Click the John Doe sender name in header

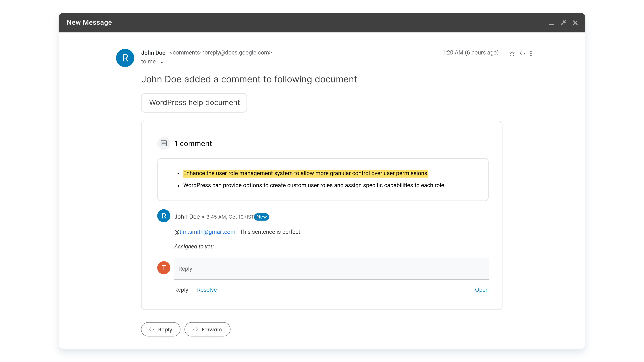pyautogui.click(x=153, y=53)
